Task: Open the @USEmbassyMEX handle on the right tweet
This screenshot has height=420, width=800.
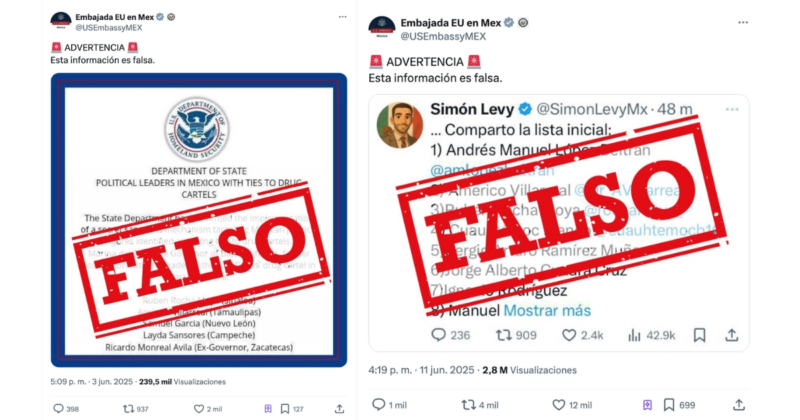Action: point(443,36)
